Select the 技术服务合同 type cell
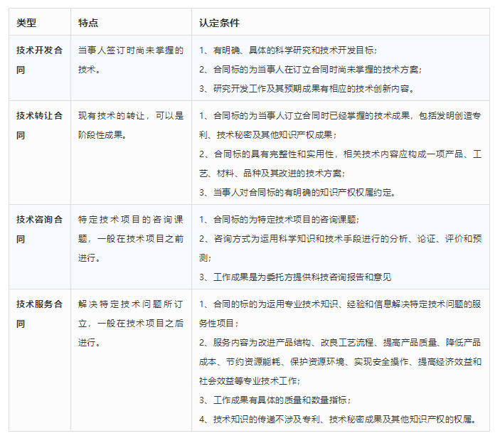 coord(39,314)
